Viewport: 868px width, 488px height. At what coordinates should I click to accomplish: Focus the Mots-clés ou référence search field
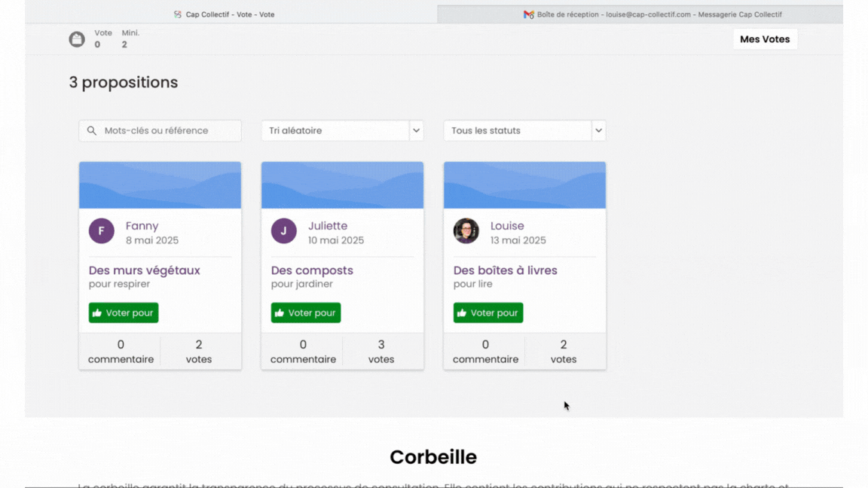[x=160, y=130]
